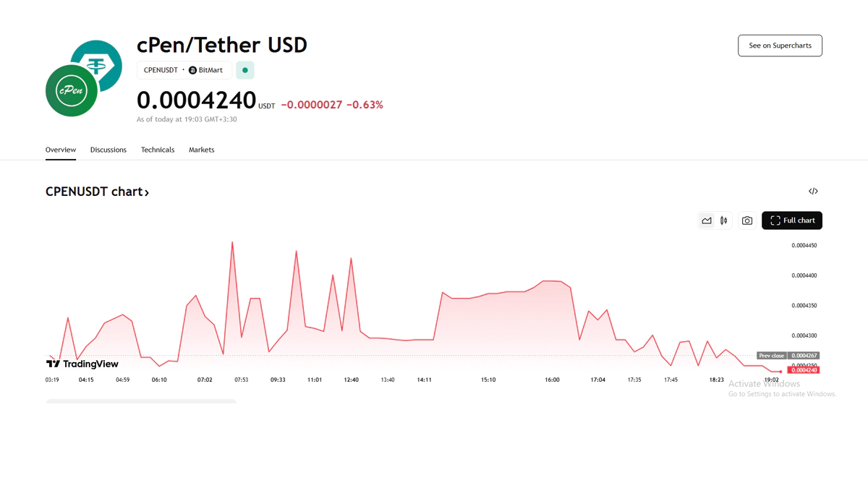Click the horizontal scrollbar below chart
Image resolution: width=868 pixels, height=488 pixels.
click(141, 401)
